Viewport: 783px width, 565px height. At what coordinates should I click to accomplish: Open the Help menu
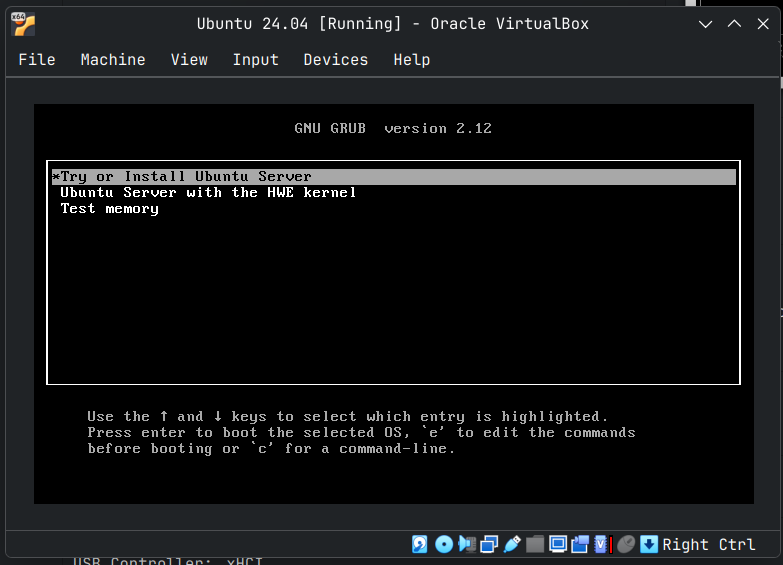pos(411,60)
